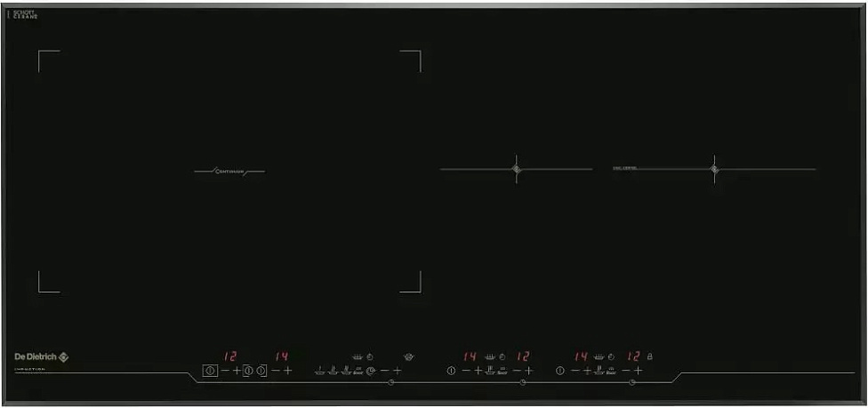This screenshot has width=868, height=408.
Task: Tap the power key of the far-right zone
Action: click(560, 371)
